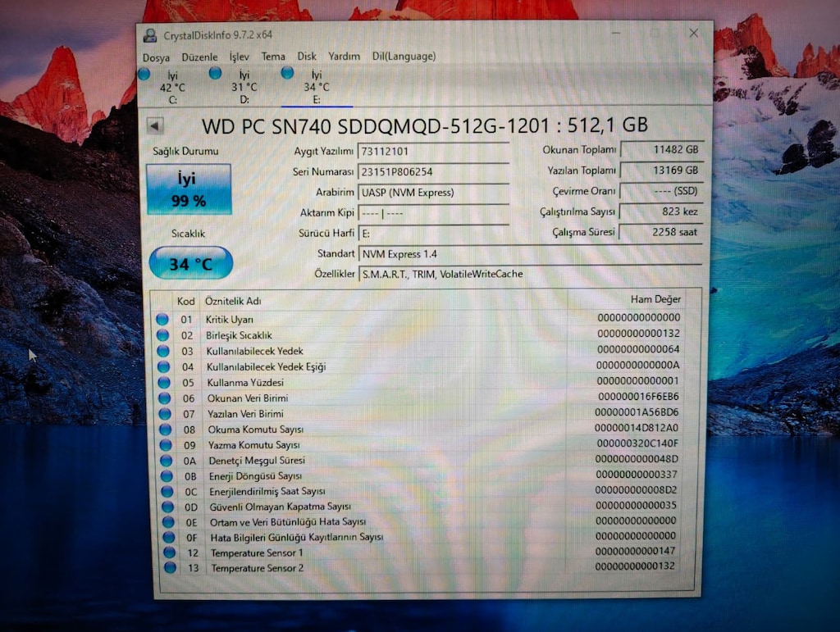The width and height of the screenshot is (840, 632).
Task: Click the Çevirme Oranı value field
Action: tap(661, 191)
